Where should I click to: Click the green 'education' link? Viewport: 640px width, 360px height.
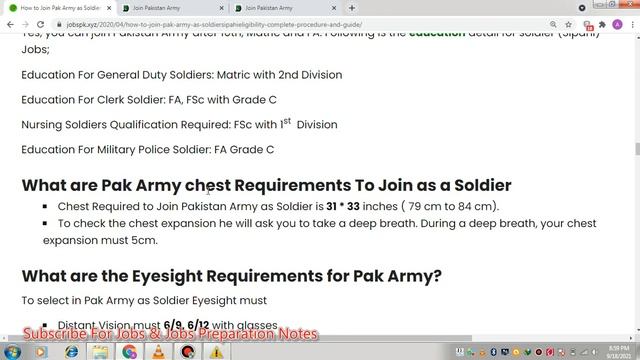437,33
